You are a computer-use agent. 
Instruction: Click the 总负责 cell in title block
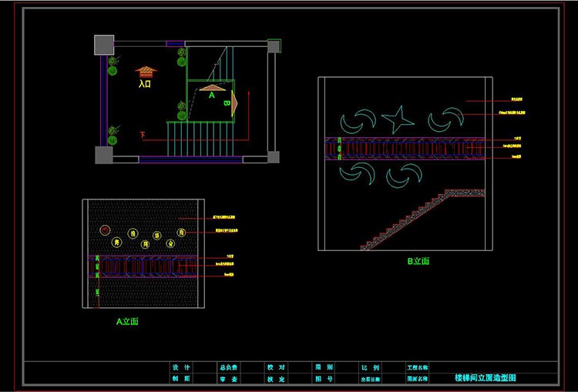pyautogui.click(x=229, y=367)
